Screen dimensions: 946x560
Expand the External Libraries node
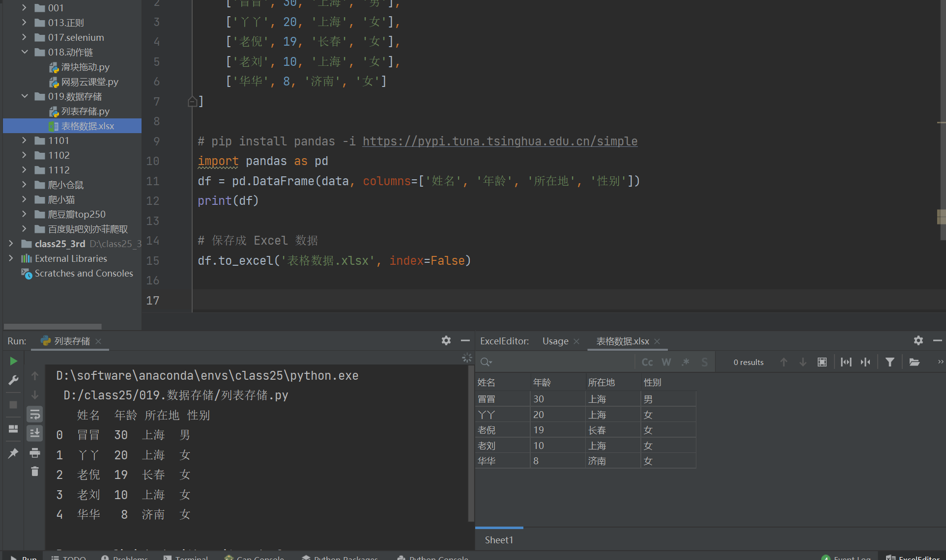11,258
